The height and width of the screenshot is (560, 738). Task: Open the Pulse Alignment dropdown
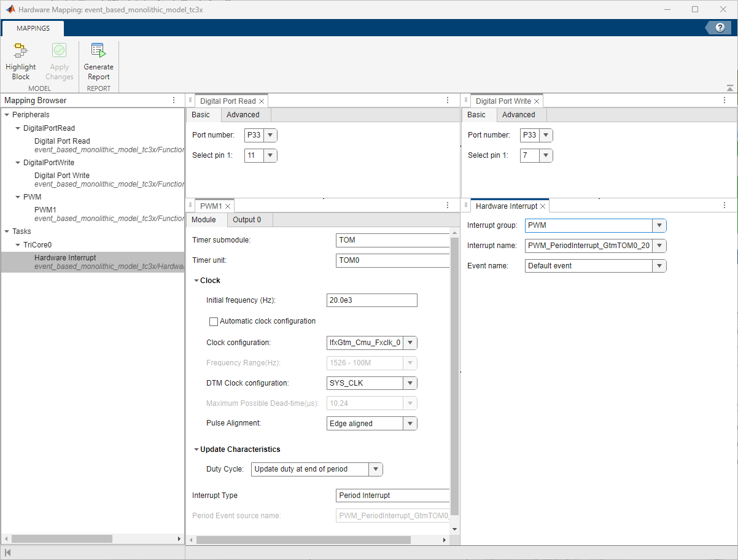click(x=410, y=423)
